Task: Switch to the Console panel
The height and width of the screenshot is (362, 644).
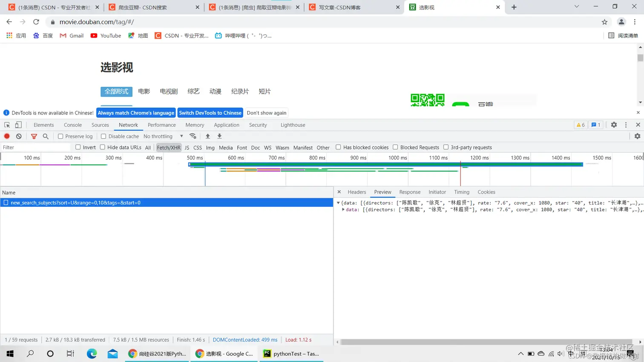Action: point(73,125)
